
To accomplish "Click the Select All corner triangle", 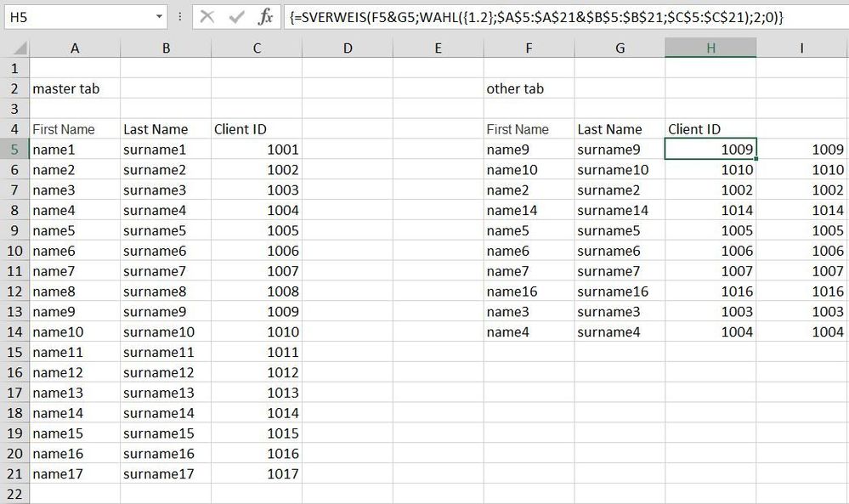I will (x=20, y=48).
